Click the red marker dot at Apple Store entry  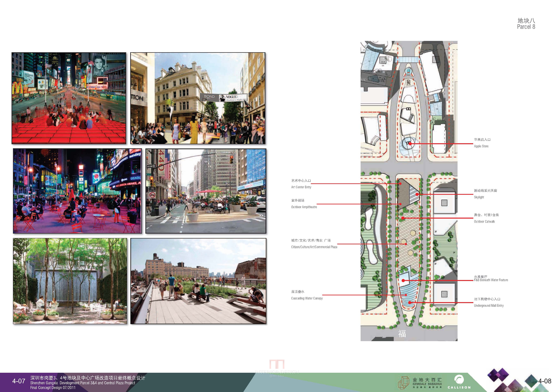coord(410,144)
